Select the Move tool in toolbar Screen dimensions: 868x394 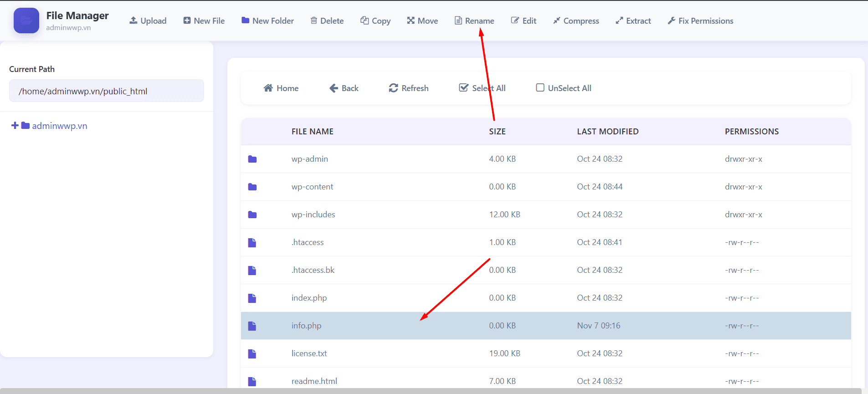click(x=422, y=21)
